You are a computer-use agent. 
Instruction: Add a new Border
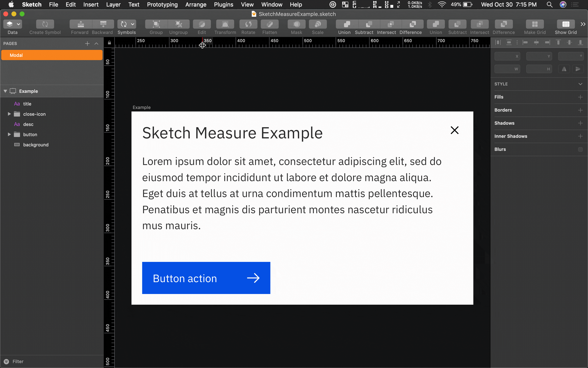(580, 110)
